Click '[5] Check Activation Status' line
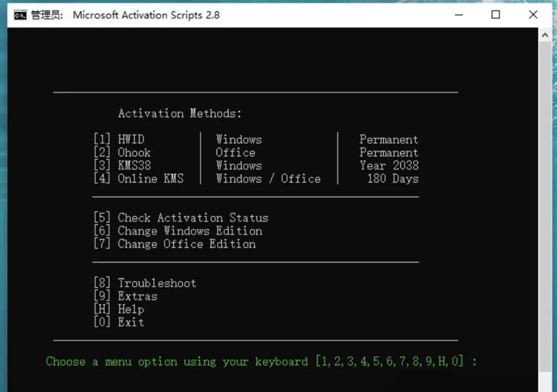 (181, 218)
